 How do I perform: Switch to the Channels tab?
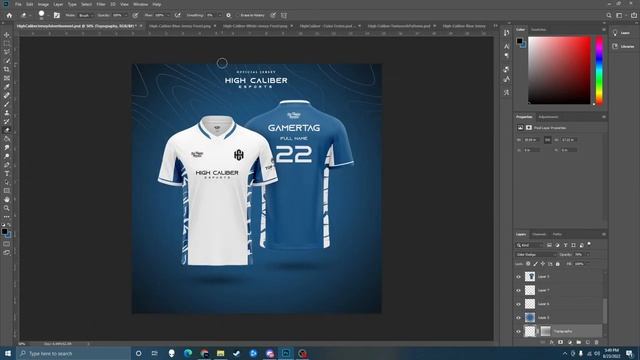pos(539,234)
